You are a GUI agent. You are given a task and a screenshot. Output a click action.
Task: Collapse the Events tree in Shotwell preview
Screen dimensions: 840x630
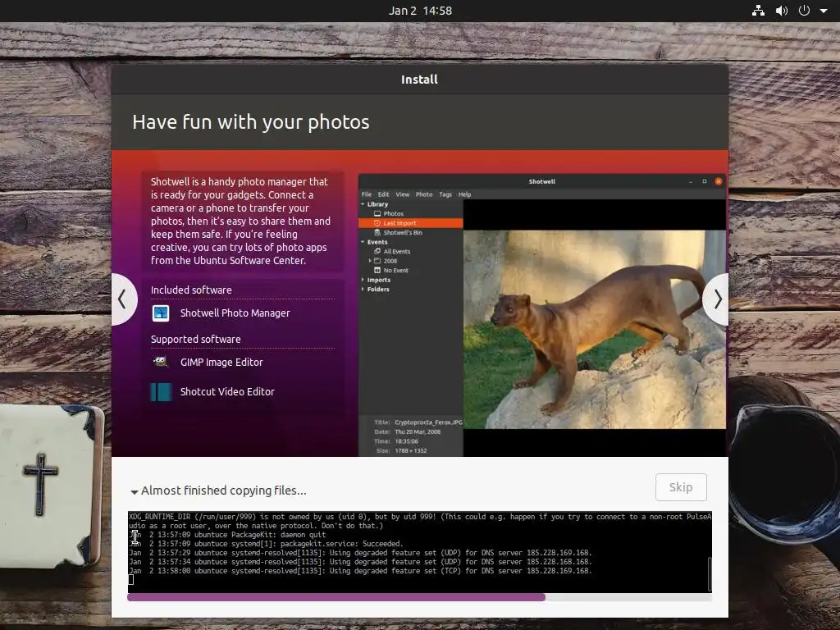(363, 242)
